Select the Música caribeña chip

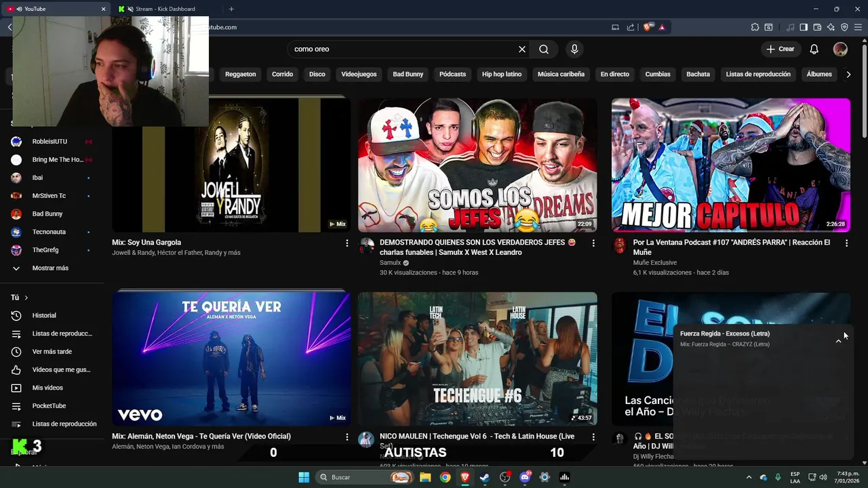(561, 75)
